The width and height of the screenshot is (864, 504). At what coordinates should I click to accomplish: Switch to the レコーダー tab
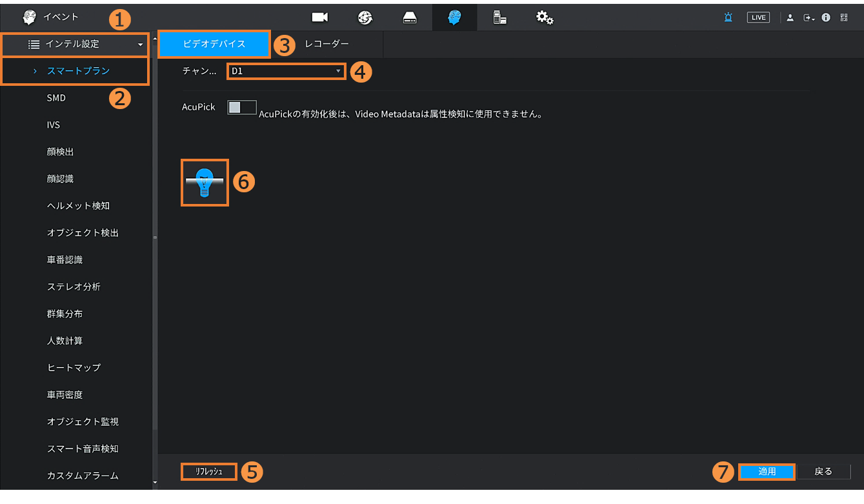(327, 44)
